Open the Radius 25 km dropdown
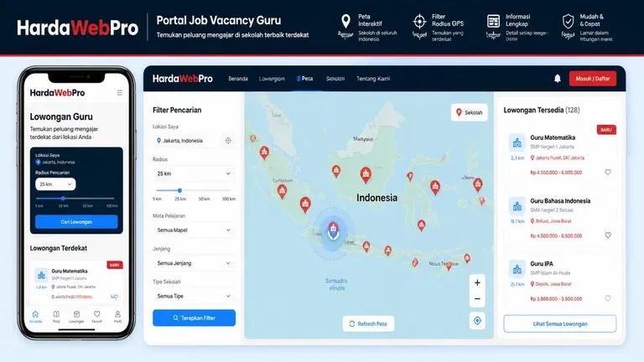This screenshot has height=362, width=644. 194,173
